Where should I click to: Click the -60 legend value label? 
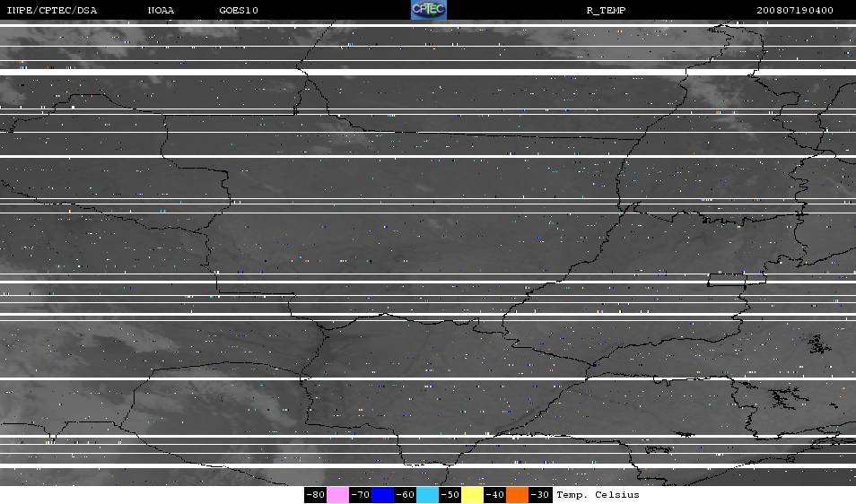pyautogui.click(x=405, y=495)
